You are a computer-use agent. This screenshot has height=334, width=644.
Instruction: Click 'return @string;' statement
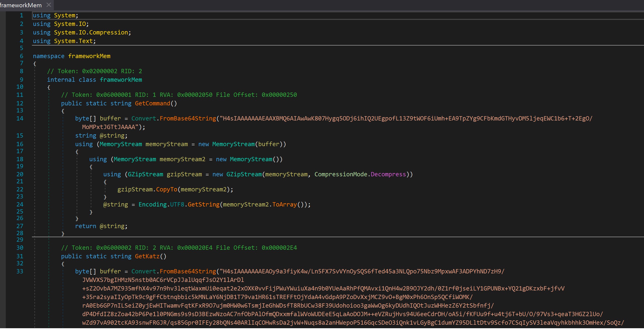pyautogui.click(x=101, y=226)
